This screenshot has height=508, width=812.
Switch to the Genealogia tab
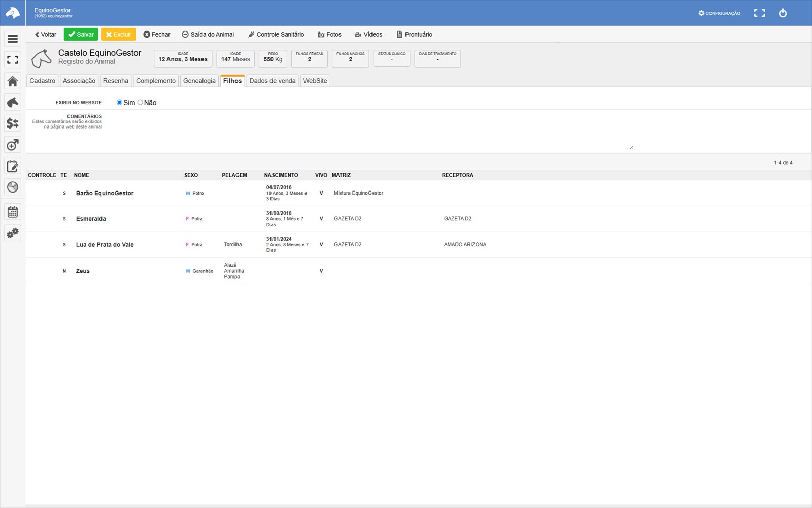[x=199, y=81]
